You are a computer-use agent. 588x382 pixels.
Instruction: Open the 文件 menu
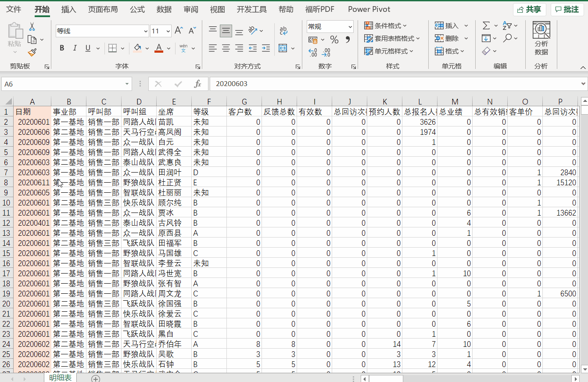(x=14, y=9)
